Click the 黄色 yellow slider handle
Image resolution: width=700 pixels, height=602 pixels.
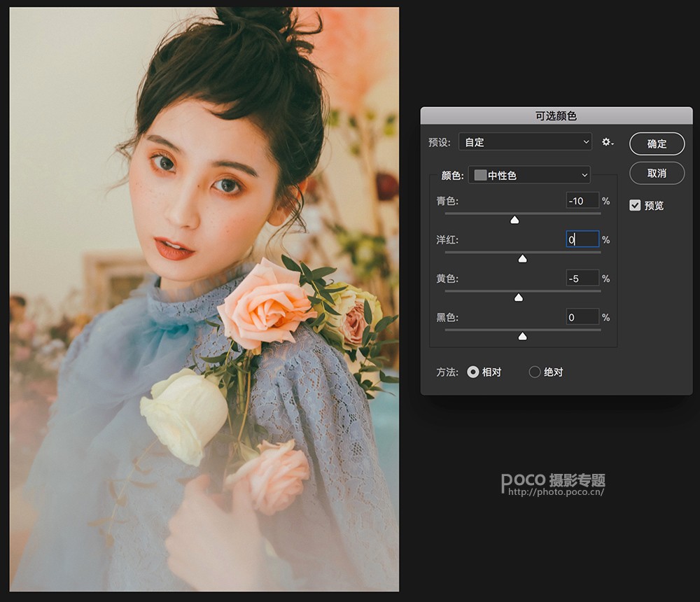(518, 297)
